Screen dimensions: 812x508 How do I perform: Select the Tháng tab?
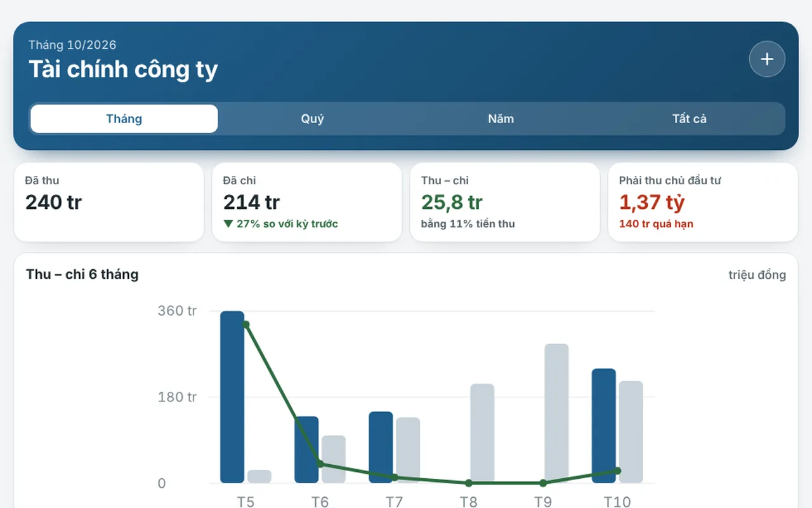coord(124,119)
